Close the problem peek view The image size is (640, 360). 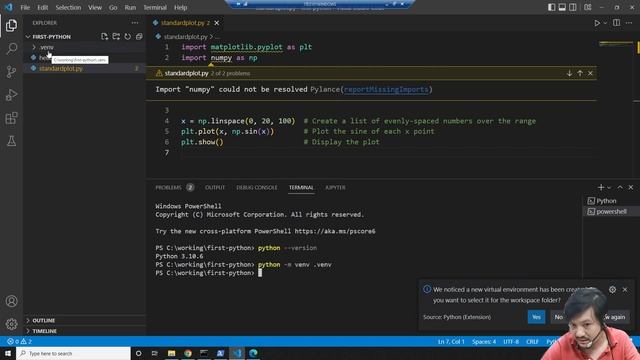click(590, 73)
